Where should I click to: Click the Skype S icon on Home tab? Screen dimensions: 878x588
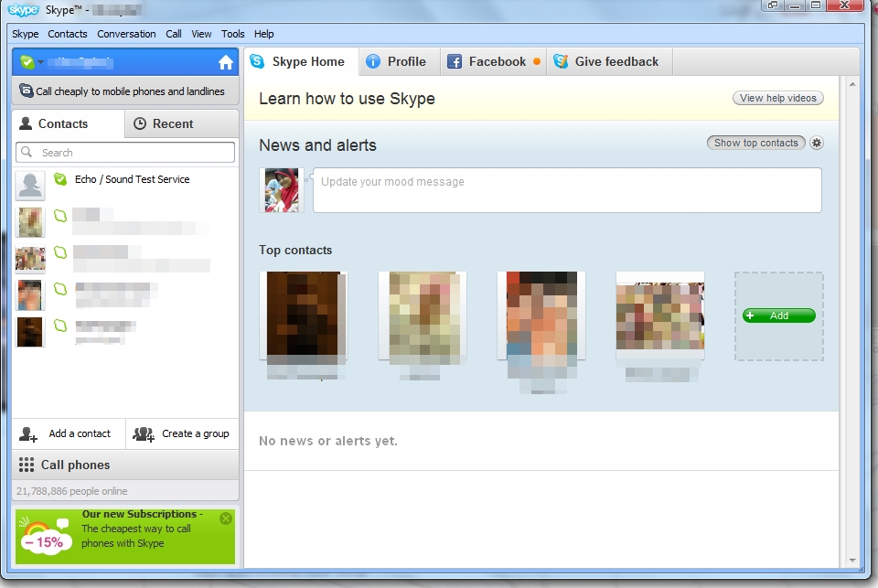[x=257, y=61]
